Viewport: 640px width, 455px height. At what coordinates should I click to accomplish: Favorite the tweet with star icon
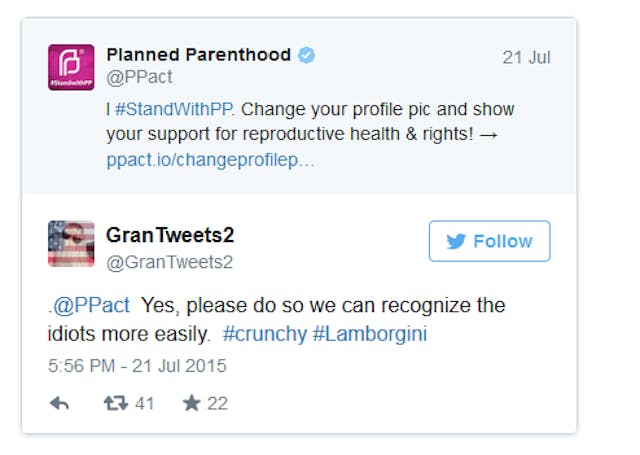click(190, 403)
